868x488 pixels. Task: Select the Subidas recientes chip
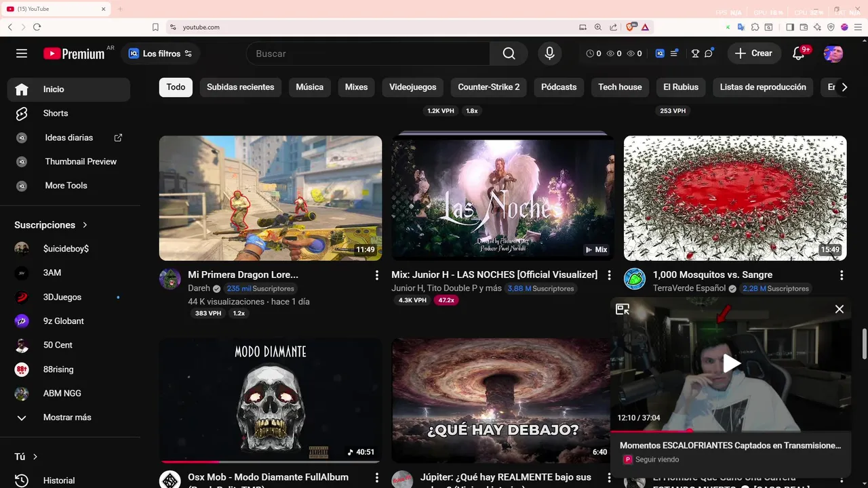(241, 87)
